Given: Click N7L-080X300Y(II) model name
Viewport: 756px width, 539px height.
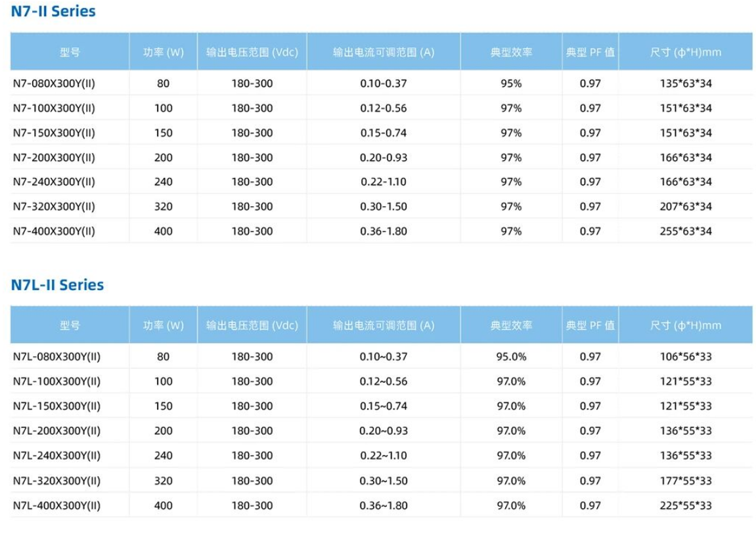Looking at the screenshot, I should coord(57,356).
